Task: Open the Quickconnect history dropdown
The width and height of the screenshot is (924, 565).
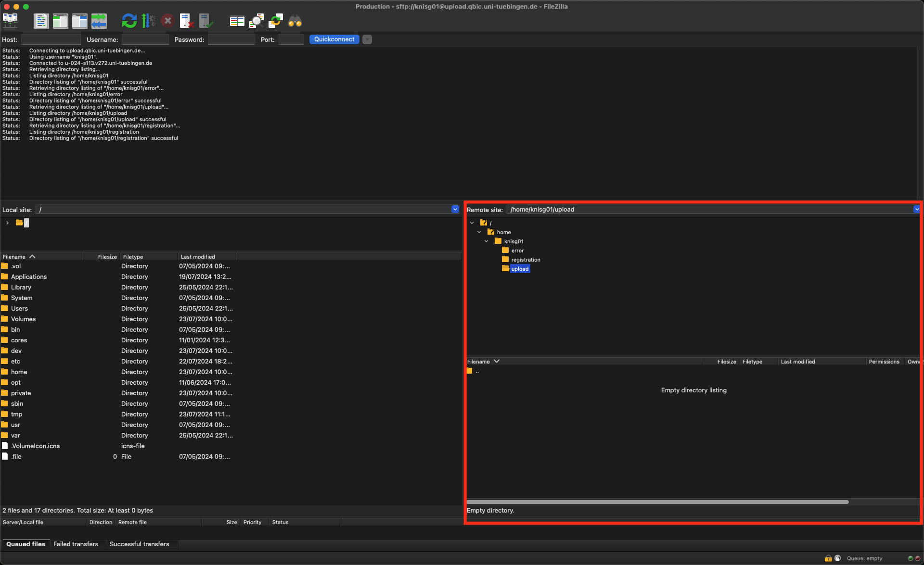Action: [x=367, y=39]
